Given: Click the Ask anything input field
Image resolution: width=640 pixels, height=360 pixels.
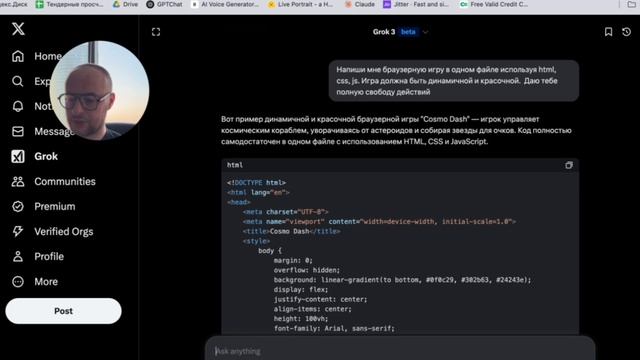Looking at the screenshot, I should (x=400, y=351).
